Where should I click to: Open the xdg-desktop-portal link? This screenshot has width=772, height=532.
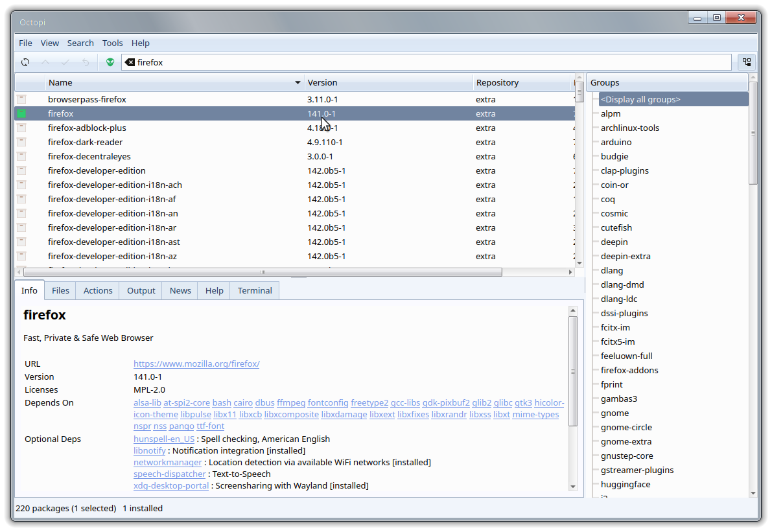coord(171,486)
